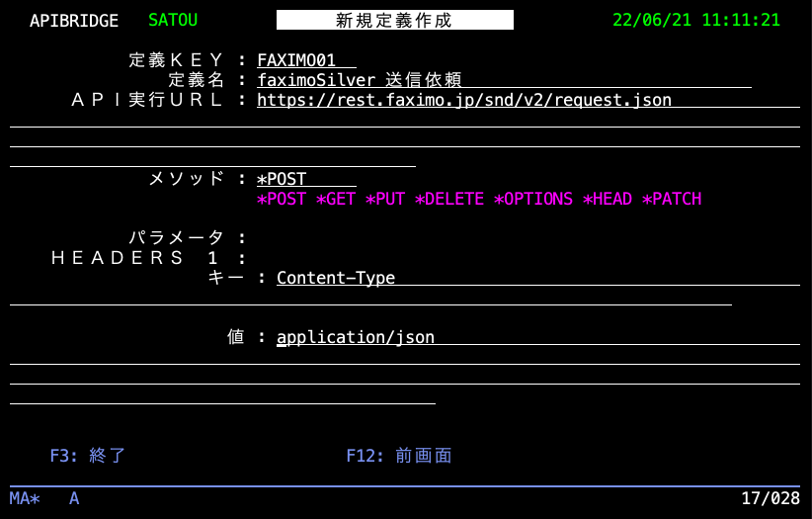Viewport: 812px width, 519px height.
Task: Select the メソッド input showing *POST
Action: pos(306,179)
